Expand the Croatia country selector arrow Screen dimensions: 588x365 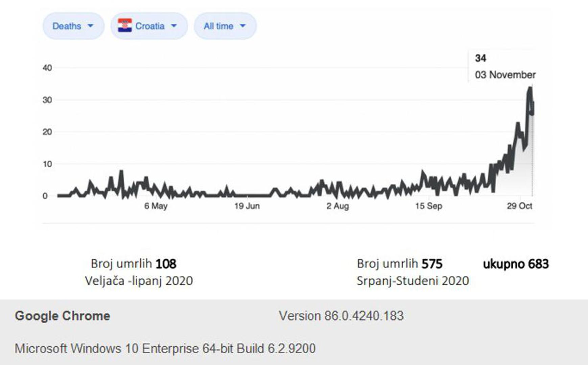pos(174,26)
